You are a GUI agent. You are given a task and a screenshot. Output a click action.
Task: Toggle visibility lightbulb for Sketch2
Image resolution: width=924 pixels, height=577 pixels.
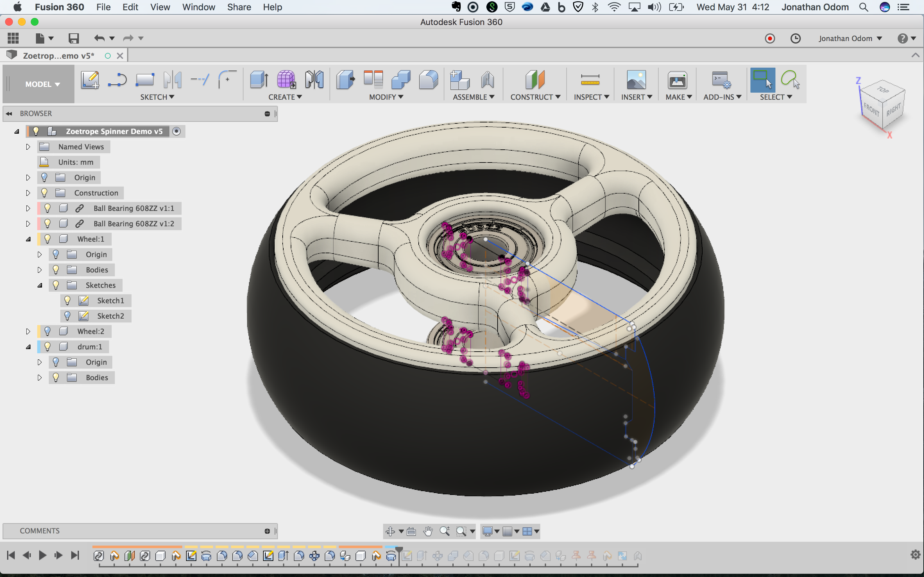coord(68,316)
